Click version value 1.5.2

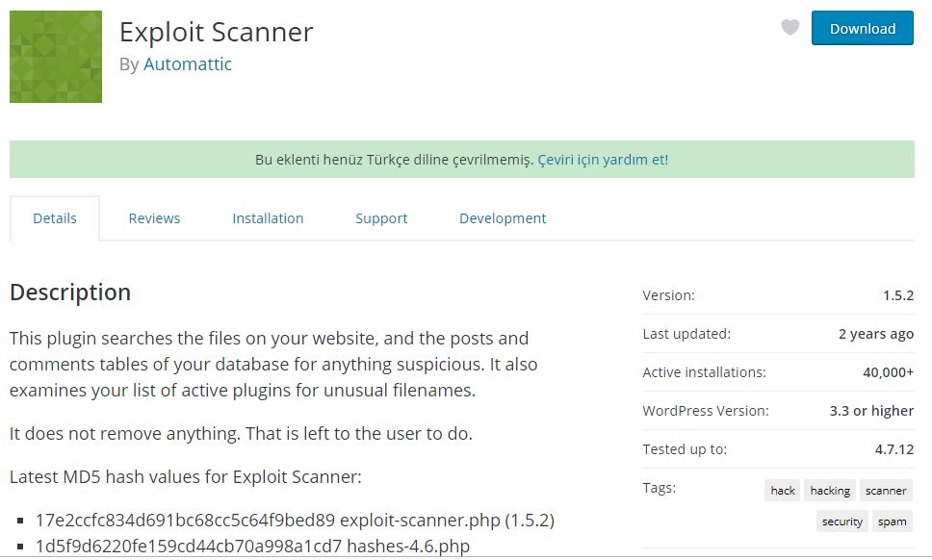[x=898, y=295]
